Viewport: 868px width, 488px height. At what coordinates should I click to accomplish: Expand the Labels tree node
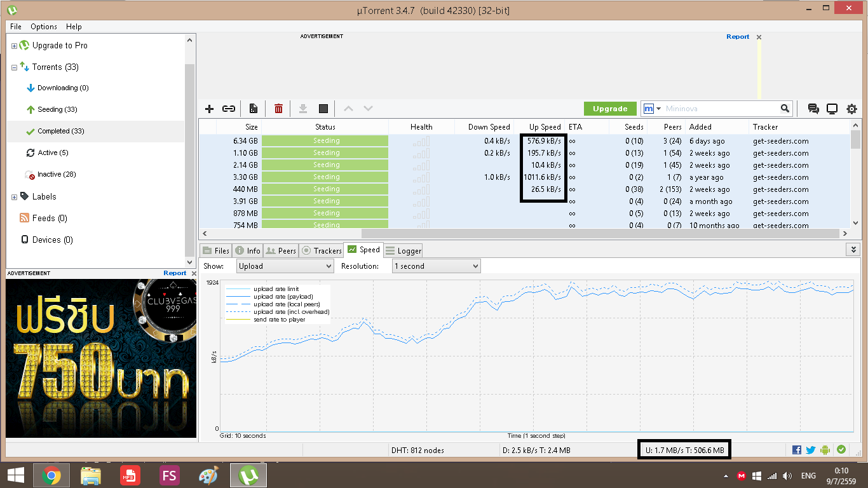coord(14,197)
